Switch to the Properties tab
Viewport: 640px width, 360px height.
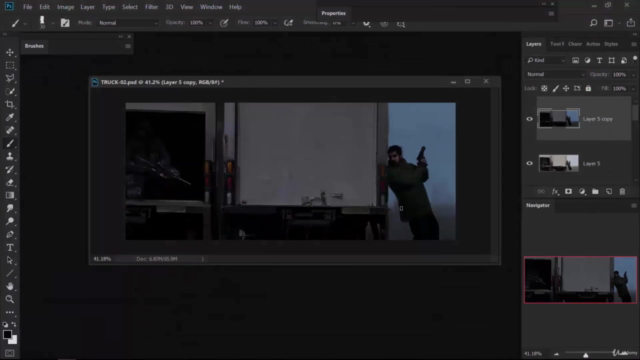(333, 13)
